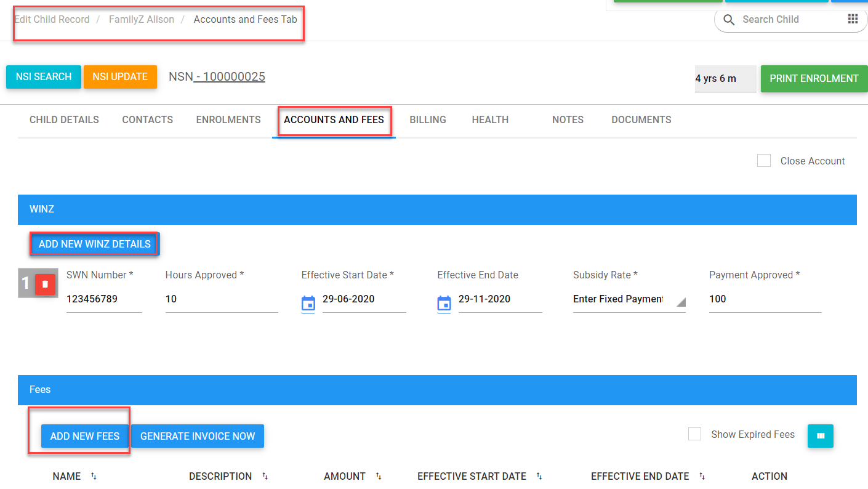Sort by Effective Start Date column arrows
The width and height of the screenshot is (868, 489).
point(539,476)
